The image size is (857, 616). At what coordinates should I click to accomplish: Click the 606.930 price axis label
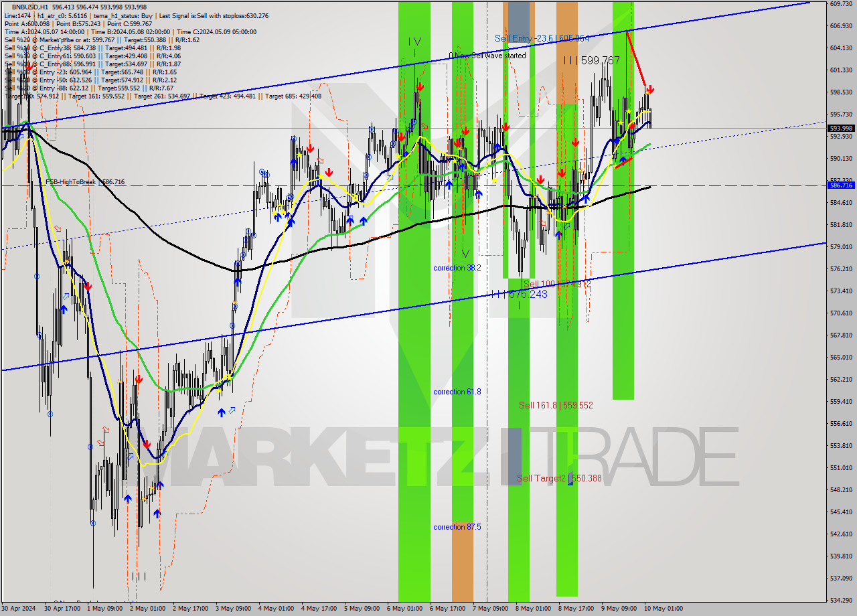841,25
